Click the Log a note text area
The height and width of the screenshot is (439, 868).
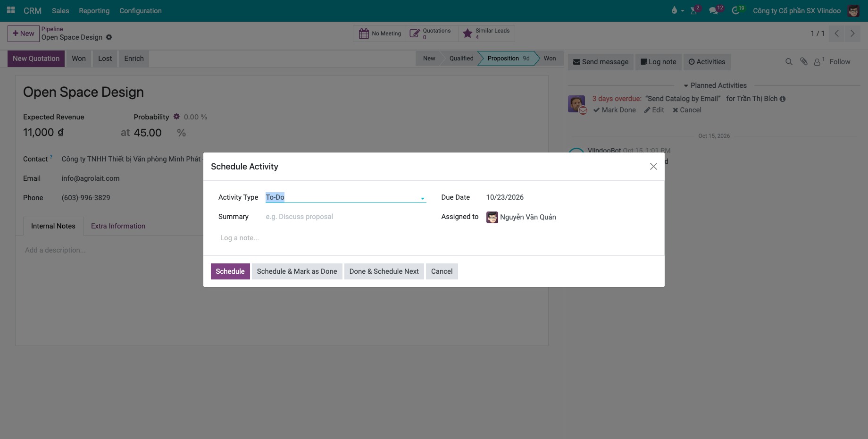tap(434, 238)
